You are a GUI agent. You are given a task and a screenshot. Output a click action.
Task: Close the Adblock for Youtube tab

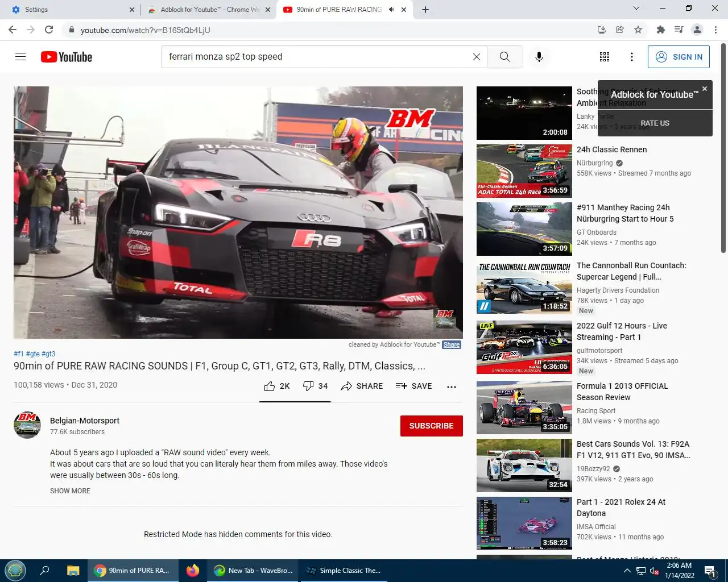click(x=268, y=10)
